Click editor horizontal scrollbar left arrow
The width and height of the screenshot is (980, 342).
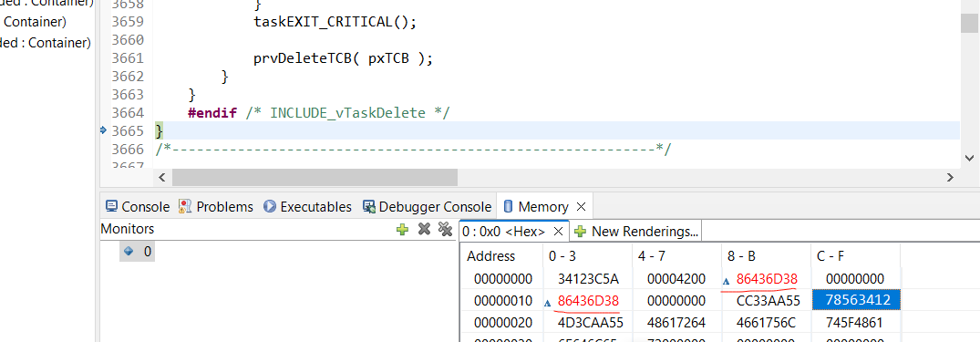coord(162,178)
